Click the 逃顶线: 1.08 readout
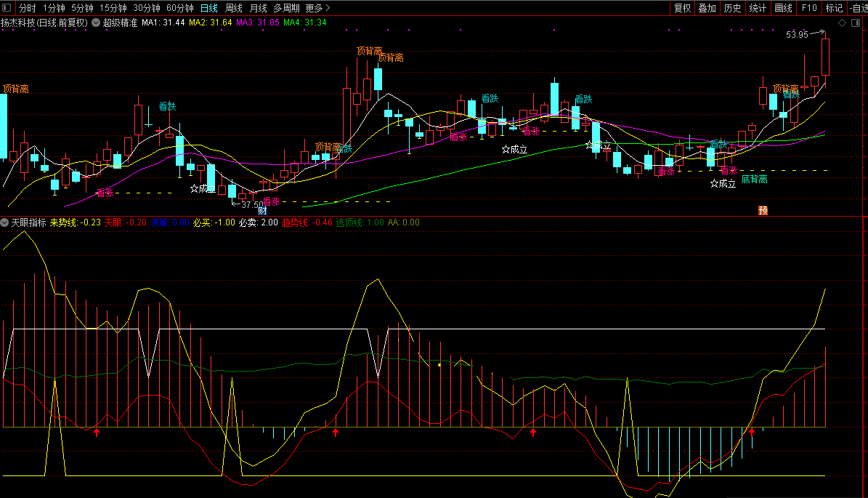868x498 pixels. tap(360, 222)
